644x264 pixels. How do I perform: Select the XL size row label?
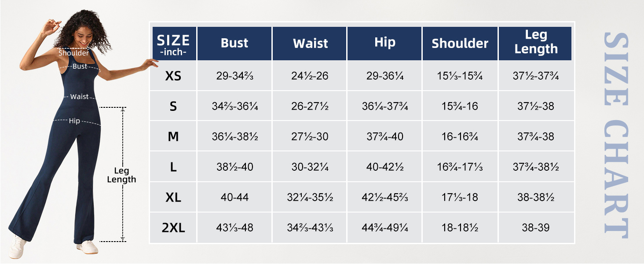click(x=173, y=198)
